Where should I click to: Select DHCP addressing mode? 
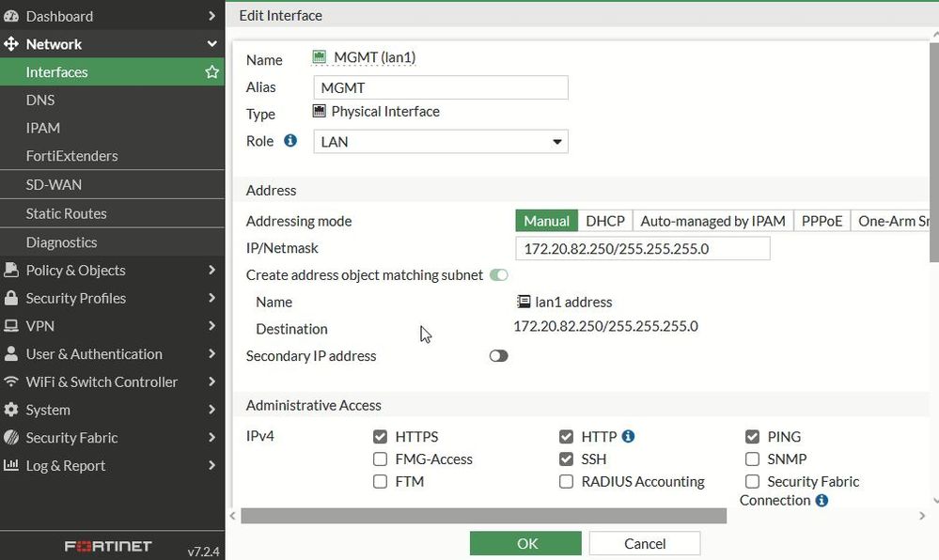tap(604, 221)
